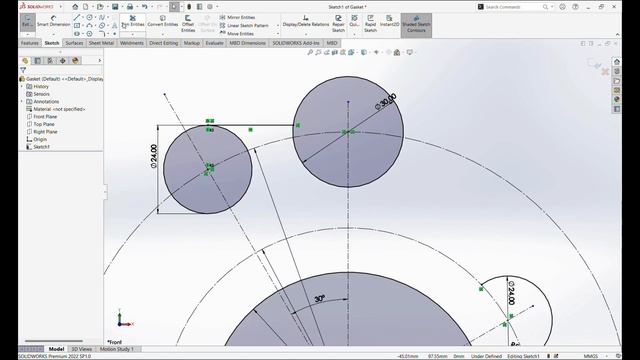The height and width of the screenshot is (360, 640).
Task: Open Move Entities dropdown arrow
Action: [x=278, y=34]
